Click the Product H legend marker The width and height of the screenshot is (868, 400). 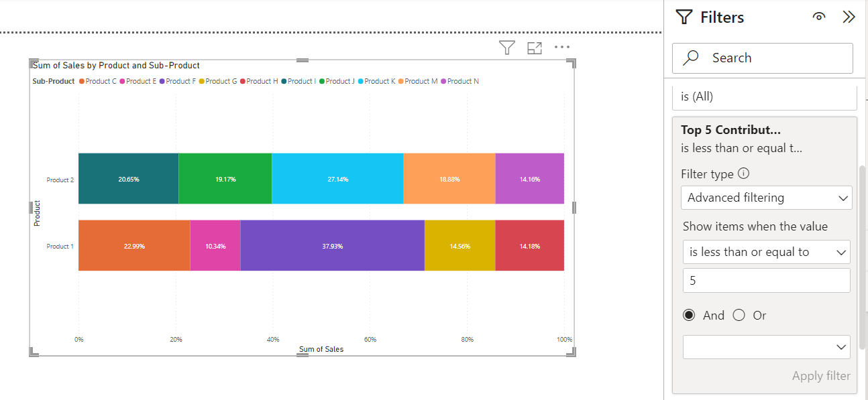pyautogui.click(x=243, y=81)
